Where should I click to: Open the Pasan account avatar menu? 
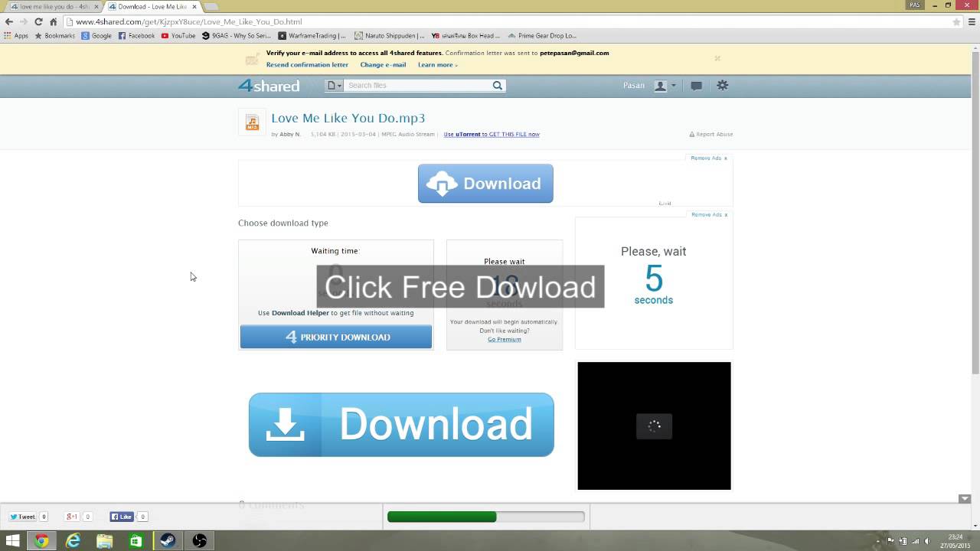coord(665,86)
